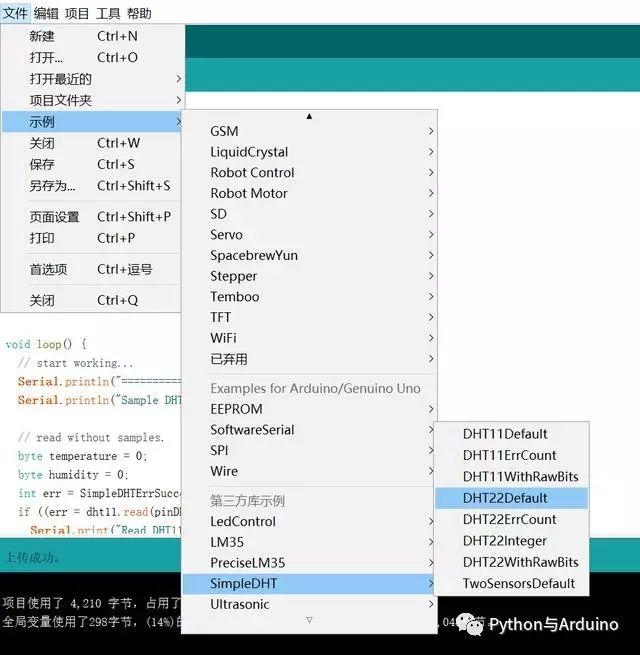
Task: Open the 帮助 menu
Action: tap(140, 13)
